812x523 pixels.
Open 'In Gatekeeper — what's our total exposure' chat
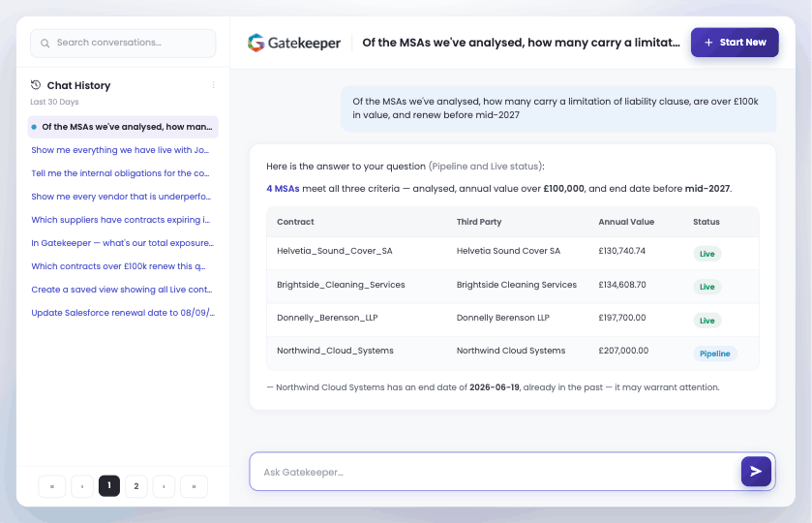(x=122, y=243)
